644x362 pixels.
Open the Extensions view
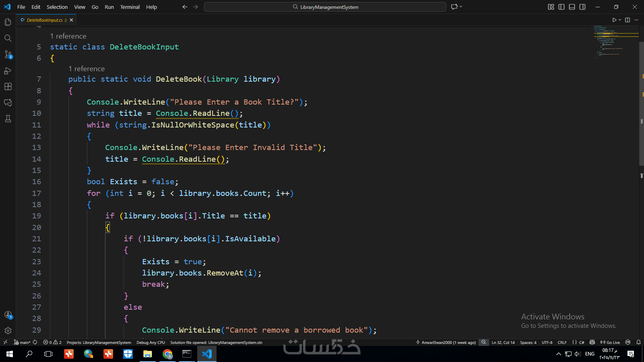coord(8,86)
